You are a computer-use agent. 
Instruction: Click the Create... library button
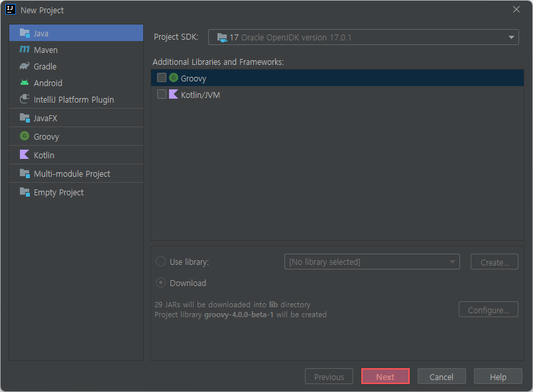495,262
